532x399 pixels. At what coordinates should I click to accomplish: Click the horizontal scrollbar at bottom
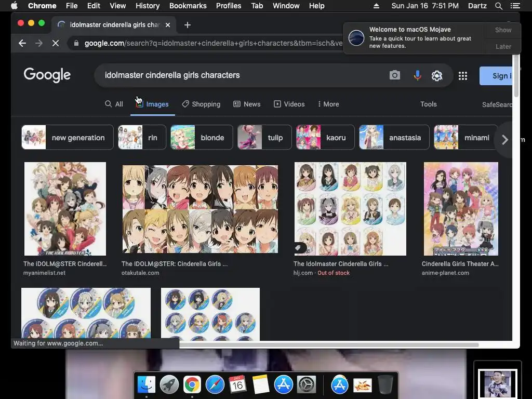point(329,345)
